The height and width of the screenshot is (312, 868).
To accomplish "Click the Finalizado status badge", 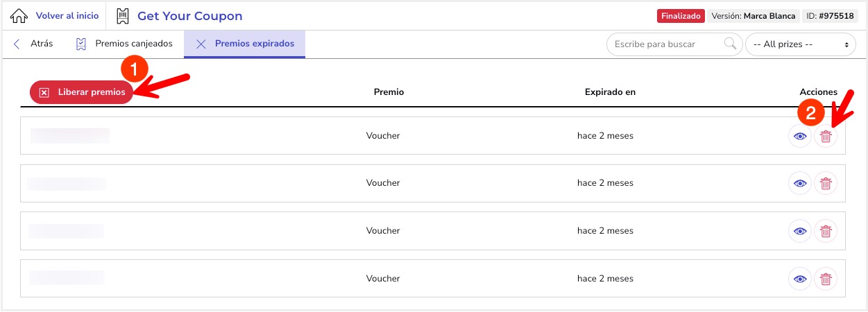I will tap(681, 16).
